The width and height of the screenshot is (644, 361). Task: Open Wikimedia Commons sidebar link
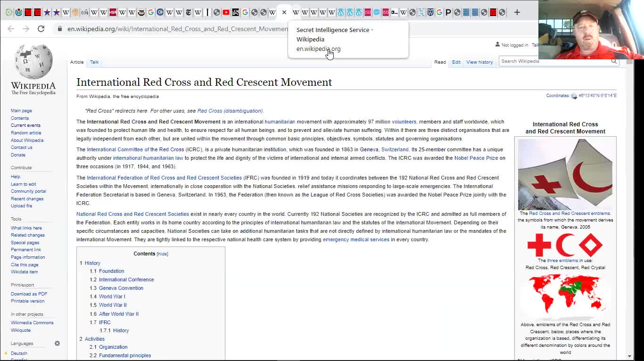32,323
